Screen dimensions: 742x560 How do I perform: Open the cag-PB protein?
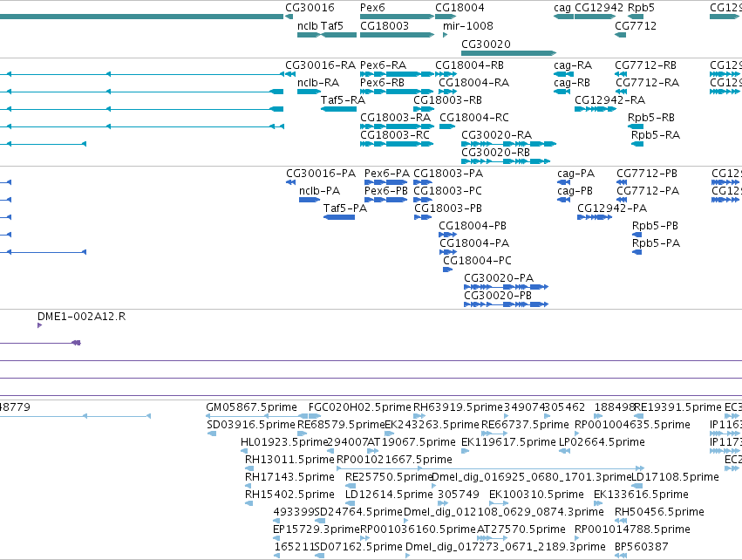[563, 200]
